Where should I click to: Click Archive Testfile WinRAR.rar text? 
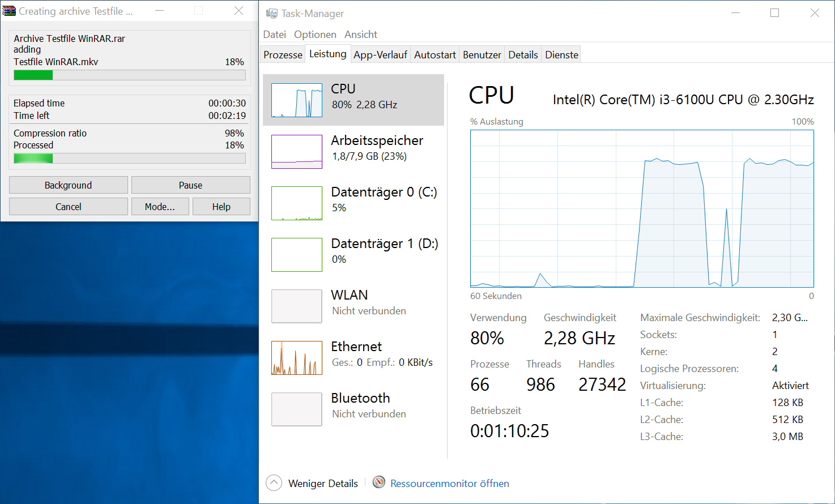pyautogui.click(x=70, y=39)
